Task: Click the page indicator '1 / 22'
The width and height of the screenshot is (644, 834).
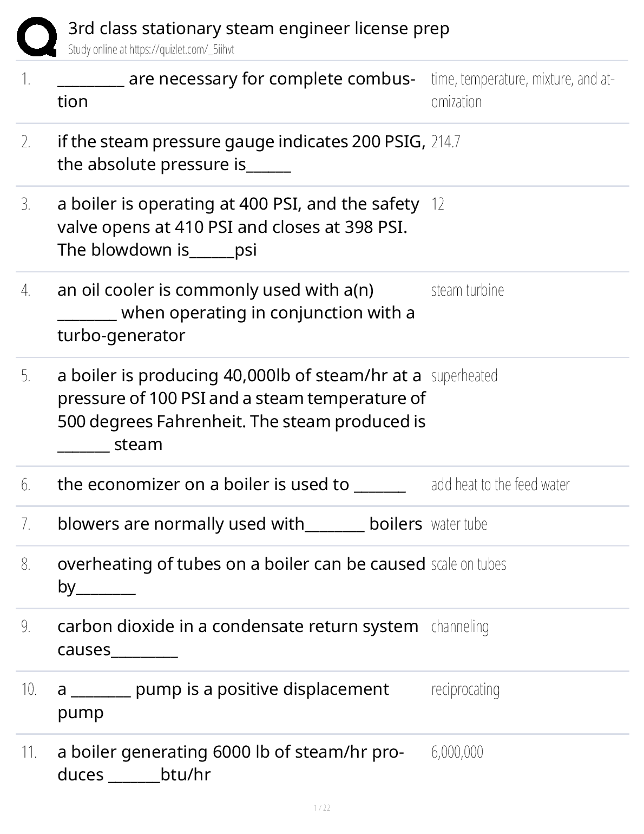Action: pos(322,808)
